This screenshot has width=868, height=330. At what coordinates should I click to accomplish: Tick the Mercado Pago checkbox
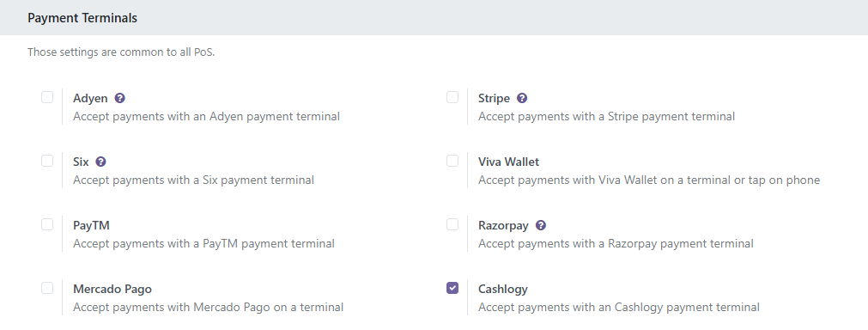tap(47, 288)
